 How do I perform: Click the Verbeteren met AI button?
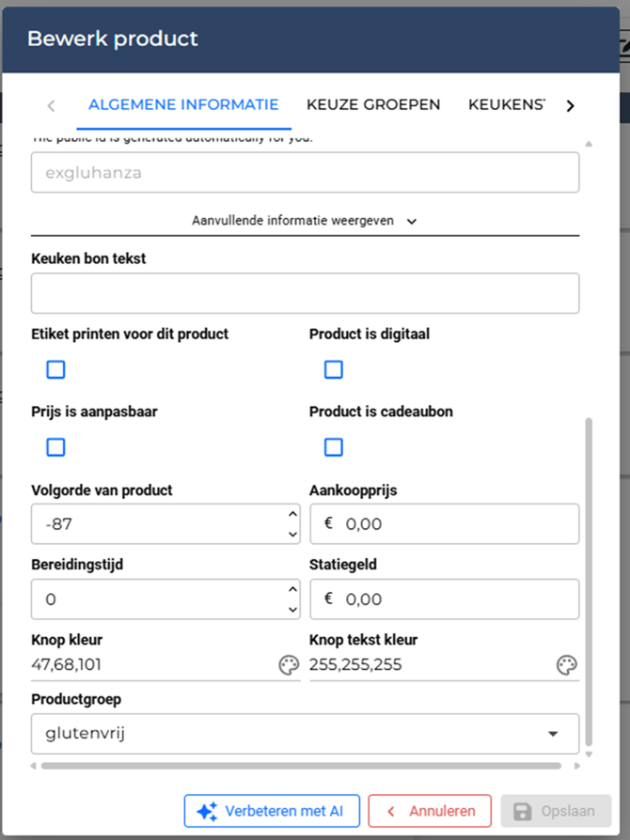click(271, 811)
